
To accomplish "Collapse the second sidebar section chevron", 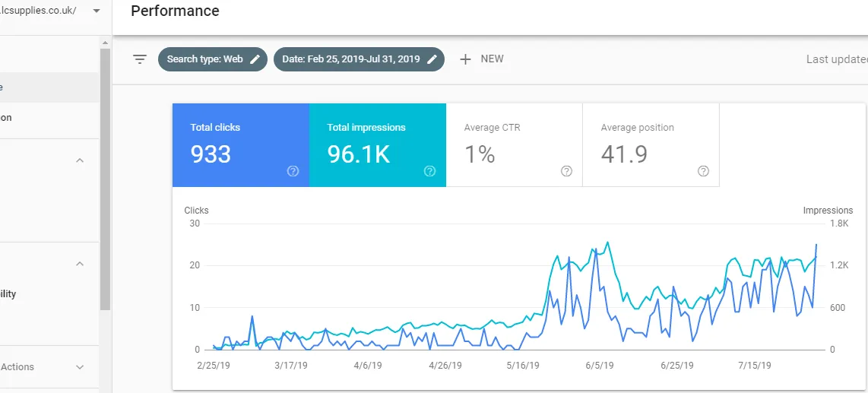I will tap(80, 264).
